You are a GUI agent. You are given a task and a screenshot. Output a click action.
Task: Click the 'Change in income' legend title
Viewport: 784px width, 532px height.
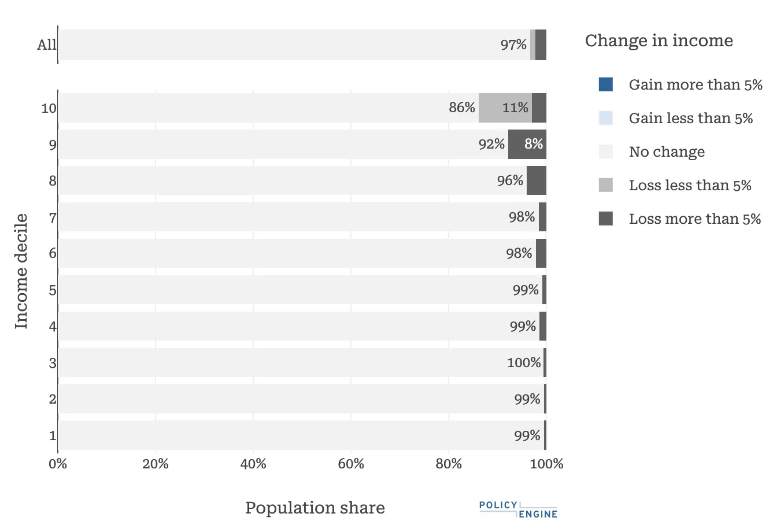[659, 40]
